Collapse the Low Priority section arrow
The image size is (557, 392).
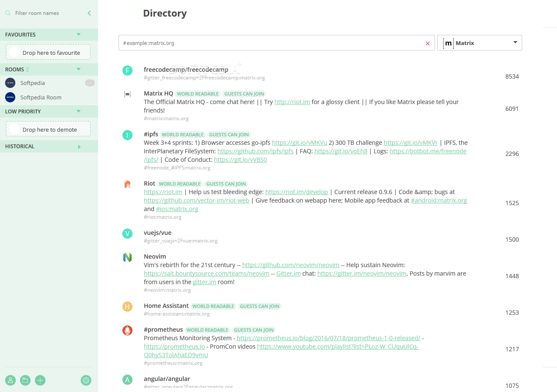tap(79, 111)
